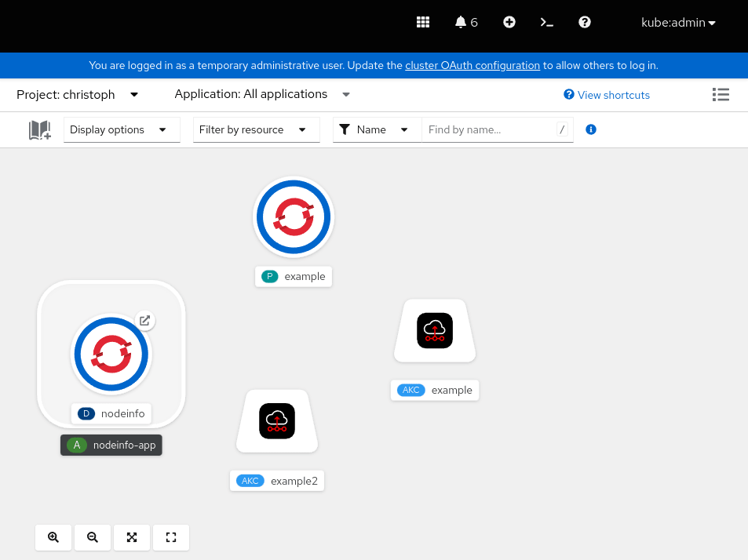Screen dimensions: 748x560
Task: Open the application launcher grid
Action: click(422, 23)
